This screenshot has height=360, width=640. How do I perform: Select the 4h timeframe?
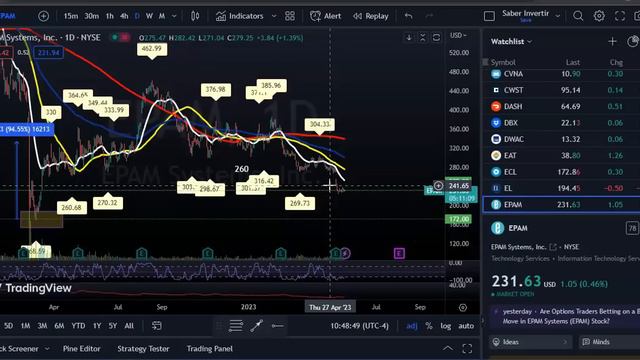coord(124,16)
